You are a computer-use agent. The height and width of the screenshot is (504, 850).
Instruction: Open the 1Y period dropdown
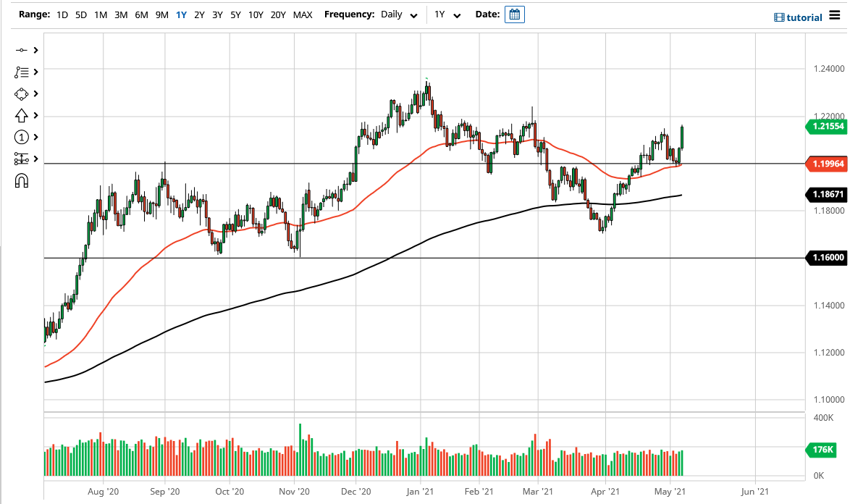click(x=447, y=14)
